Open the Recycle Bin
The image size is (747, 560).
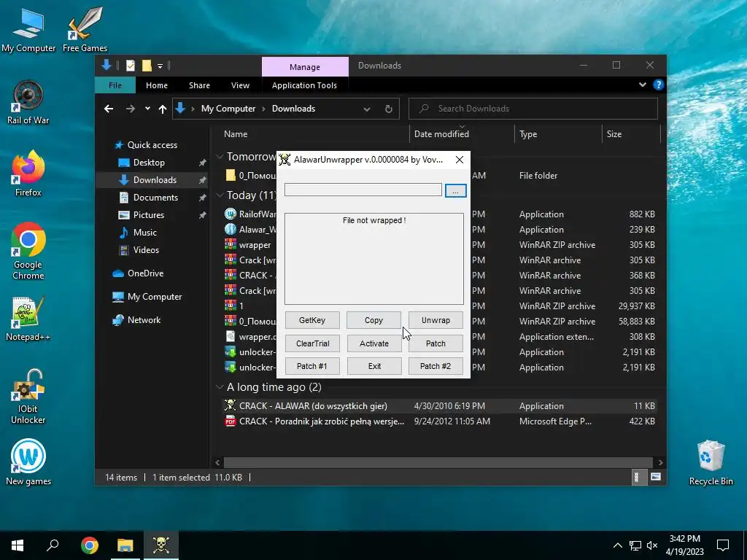[711, 463]
